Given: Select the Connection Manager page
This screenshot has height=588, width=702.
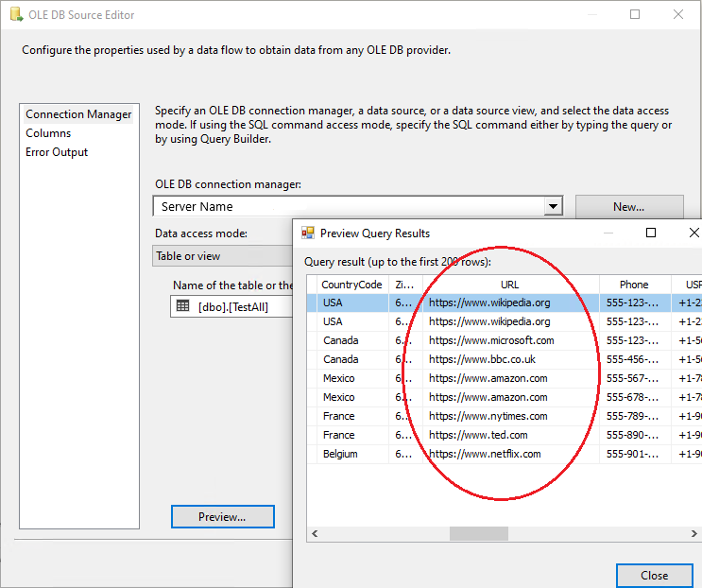Looking at the screenshot, I should tap(78, 114).
